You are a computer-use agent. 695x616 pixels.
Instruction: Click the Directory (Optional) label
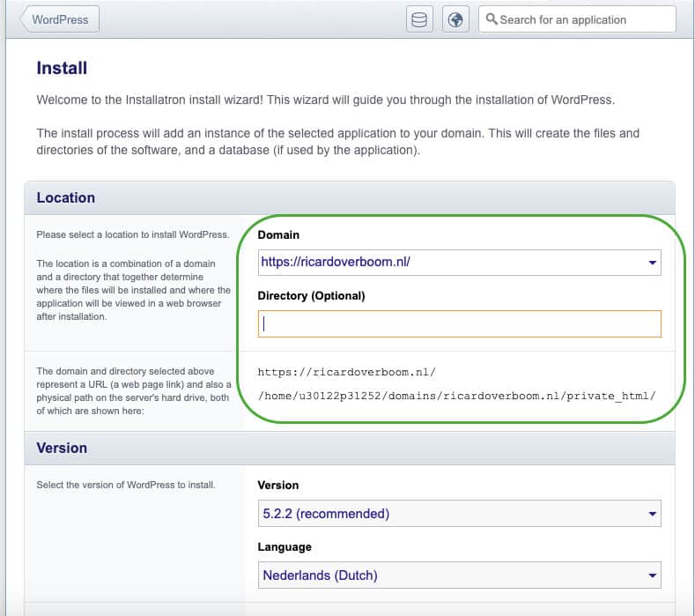(311, 296)
